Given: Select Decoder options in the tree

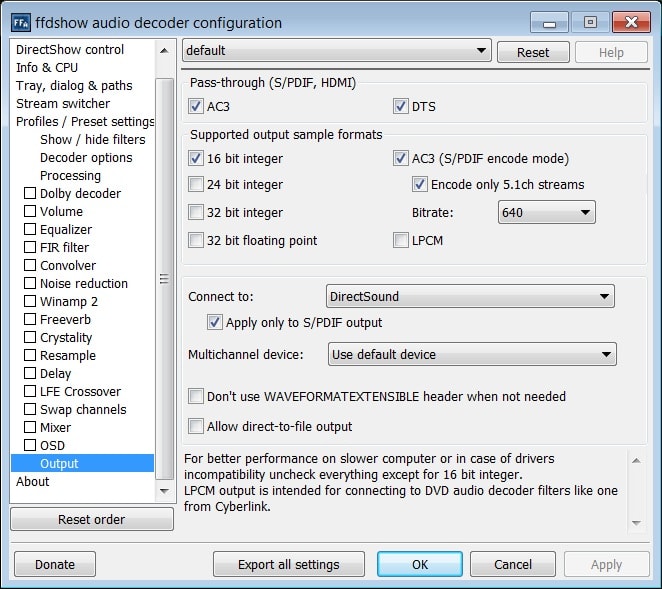Looking at the screenshot, I should click(86, 158).
